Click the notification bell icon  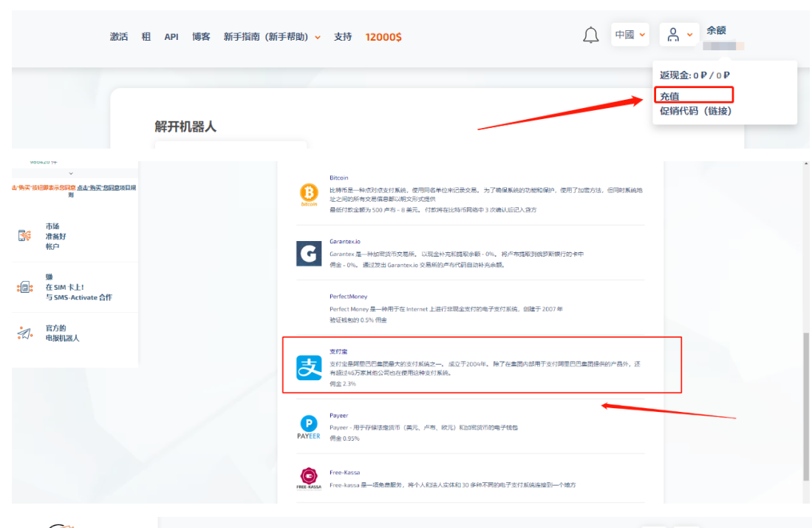590,35
